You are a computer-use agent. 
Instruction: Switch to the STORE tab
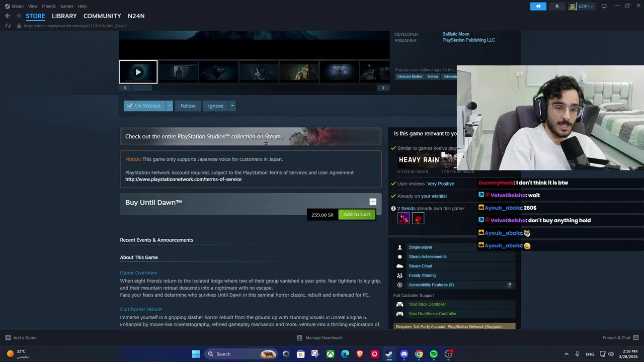point(35,16)
